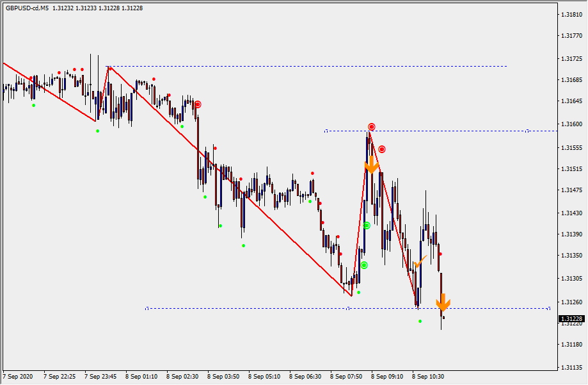Click the small red dot above the last candles
The image size is (588, 385).
tap(440, 254)
